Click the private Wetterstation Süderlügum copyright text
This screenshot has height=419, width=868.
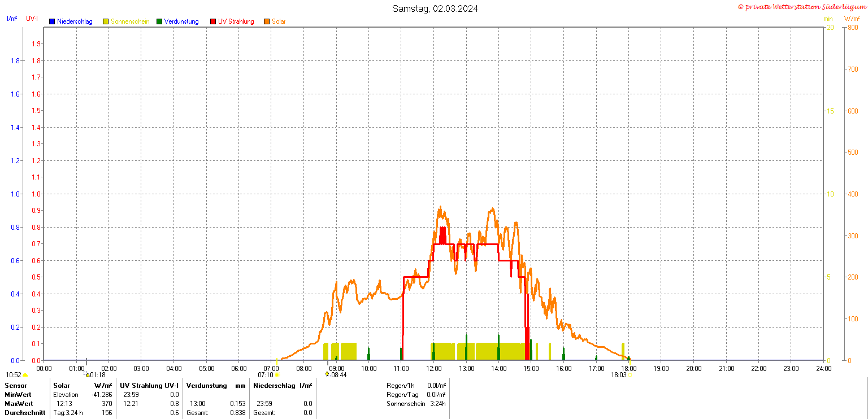click(x=801, y=7)
